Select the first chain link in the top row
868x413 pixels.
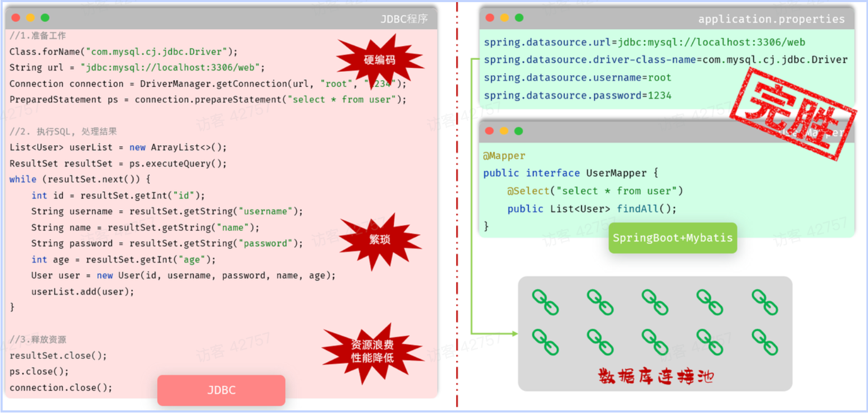pos(545,302)
